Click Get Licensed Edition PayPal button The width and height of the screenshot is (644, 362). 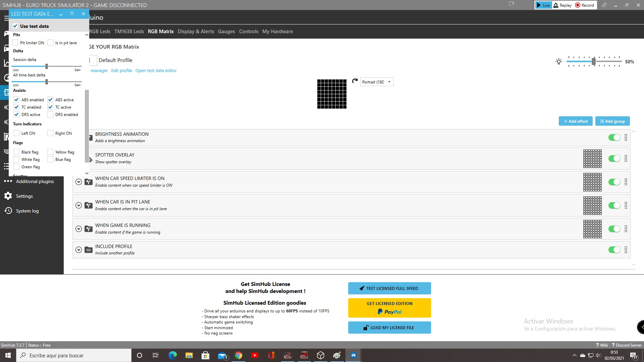click(x=389, y=308)
